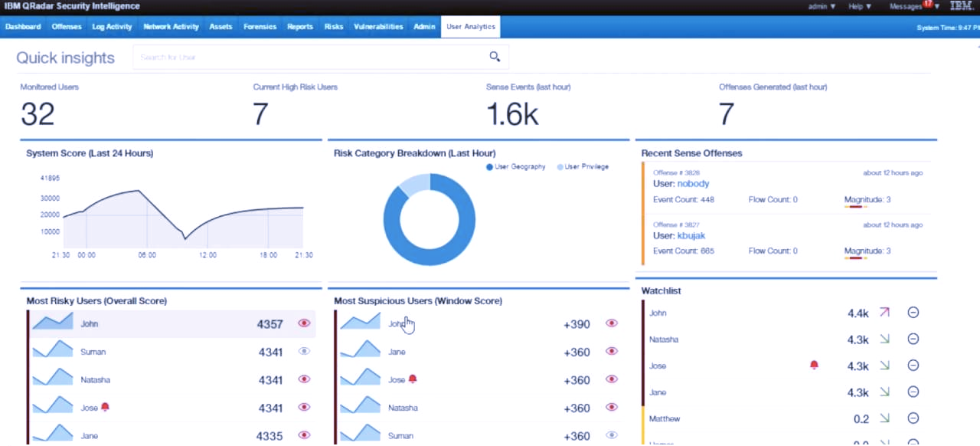
Task: Open Natasha in the Watchlist
Action: (x=664, y=339)
